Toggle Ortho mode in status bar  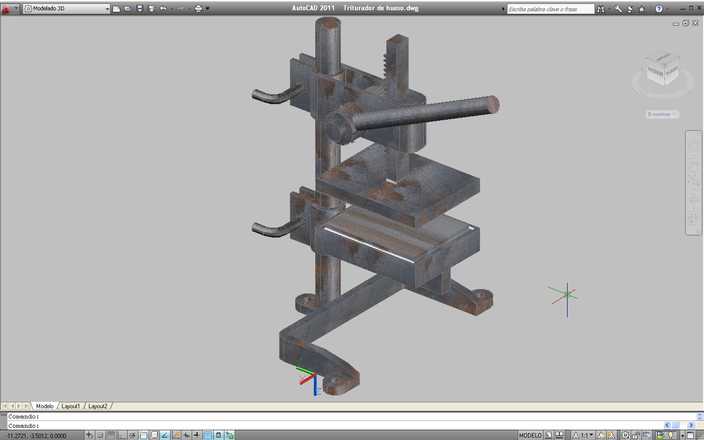coord(122,436)
